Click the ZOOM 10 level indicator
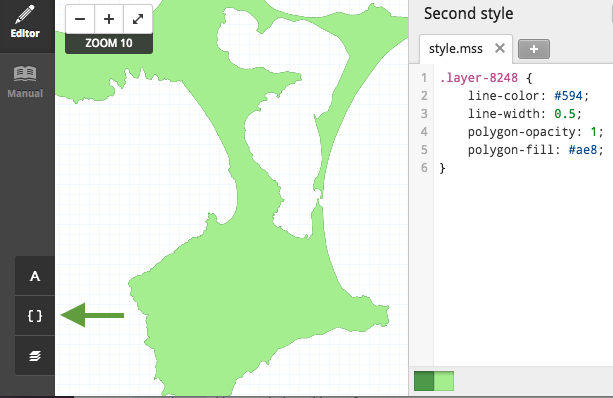Viewport: 613px width, 398px height. 109,43
